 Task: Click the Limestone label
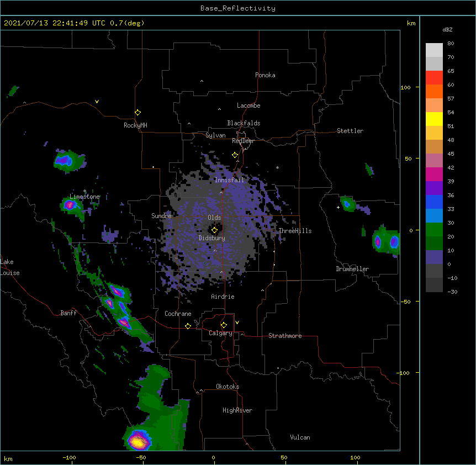pos(84,197)
